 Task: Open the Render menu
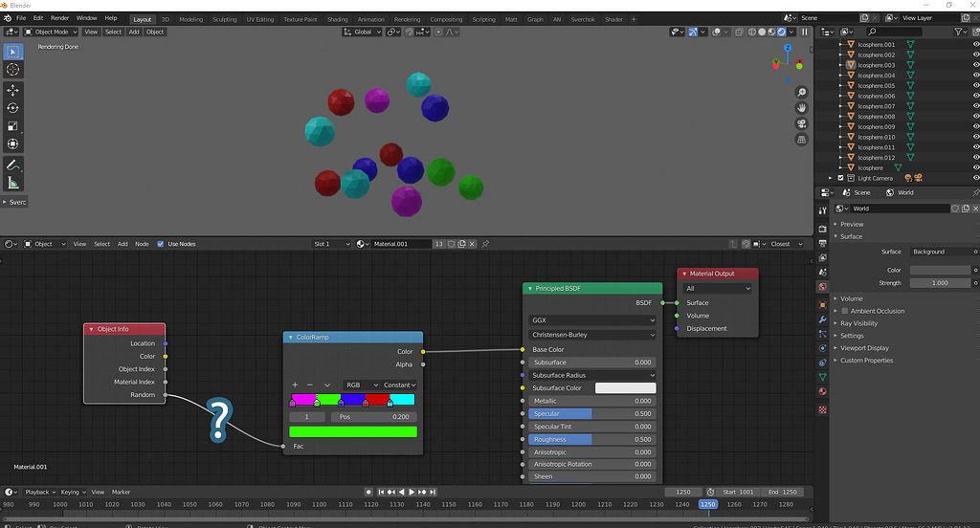click(x=59, y=18)
